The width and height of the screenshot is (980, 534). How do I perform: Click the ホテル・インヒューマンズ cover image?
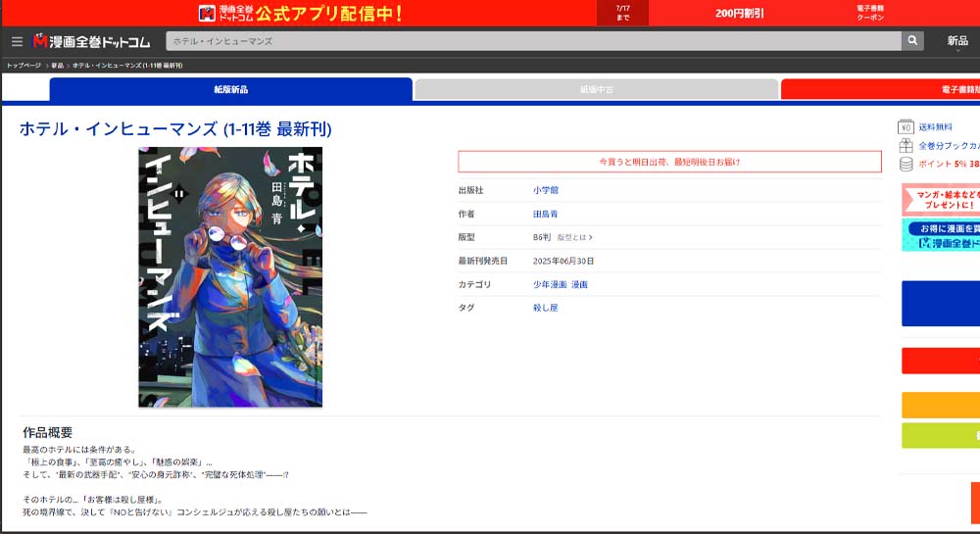coord(230,276)
